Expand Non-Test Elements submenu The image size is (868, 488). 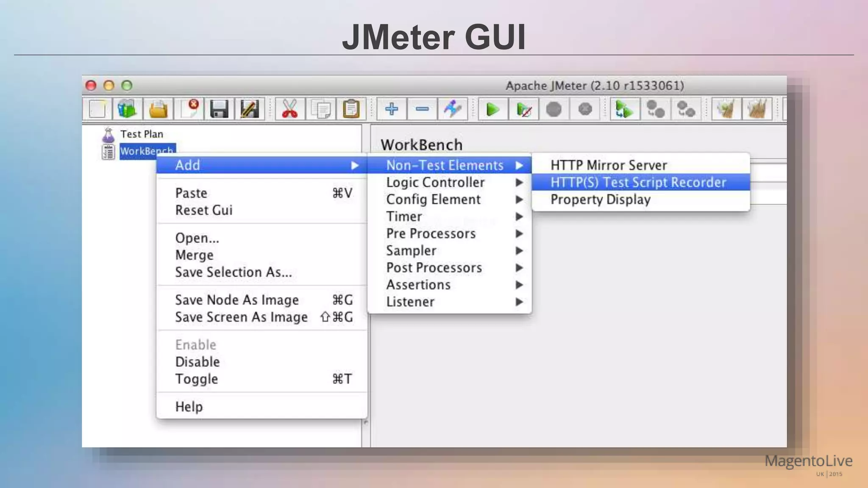tap(450, 165)
